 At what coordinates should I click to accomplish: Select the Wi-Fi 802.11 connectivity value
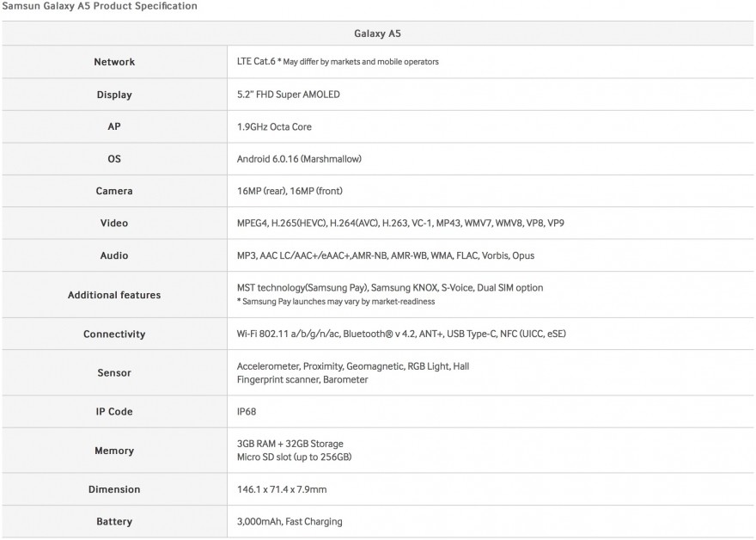tap(401, 334)
